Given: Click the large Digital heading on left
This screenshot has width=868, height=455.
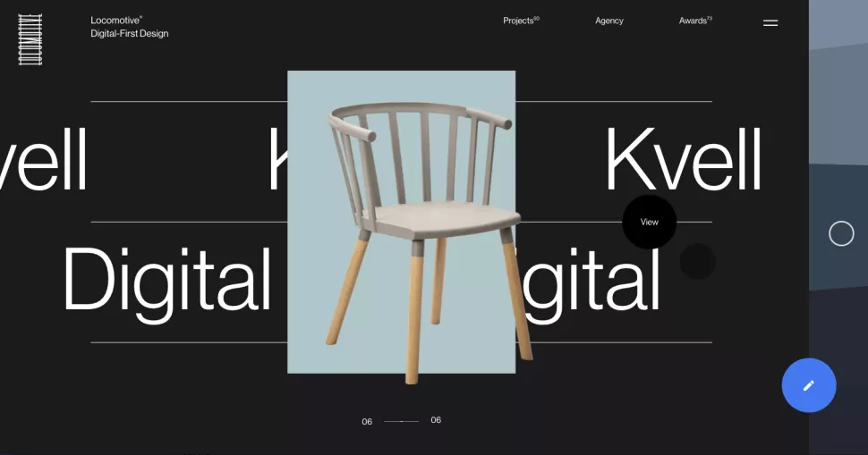Looking at the screenshot, I should [166, 284].
